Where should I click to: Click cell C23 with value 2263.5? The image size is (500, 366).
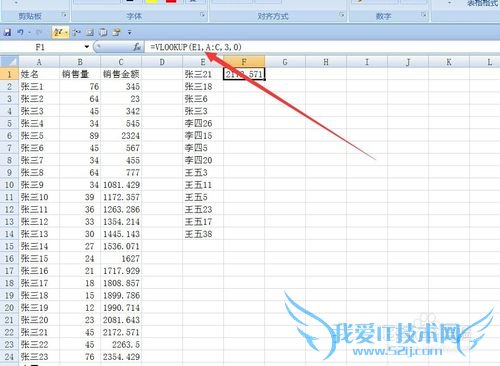click(x=121, y=345)
